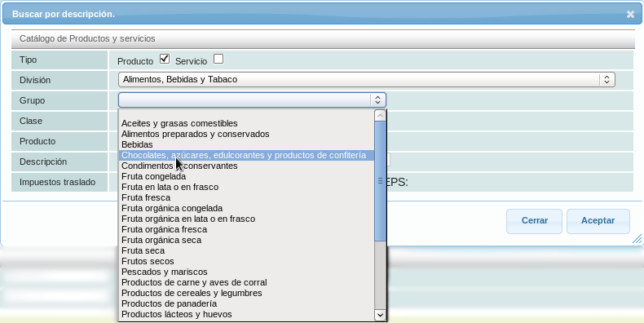The height and width of the screenshot is (323, 644).
Task: Click the Aceptar button
Action: click(x=598, y=221)
